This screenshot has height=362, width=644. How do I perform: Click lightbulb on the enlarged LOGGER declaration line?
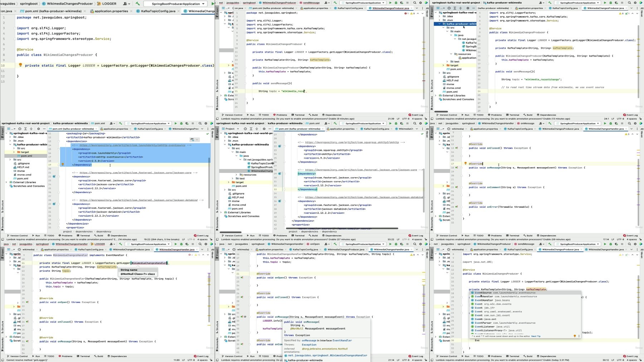[x=20, y=65]
